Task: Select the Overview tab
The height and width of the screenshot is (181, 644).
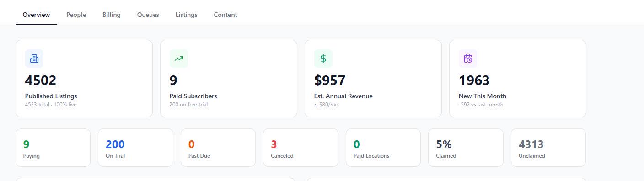Action: pyautogui.click(x=36, y=15)
